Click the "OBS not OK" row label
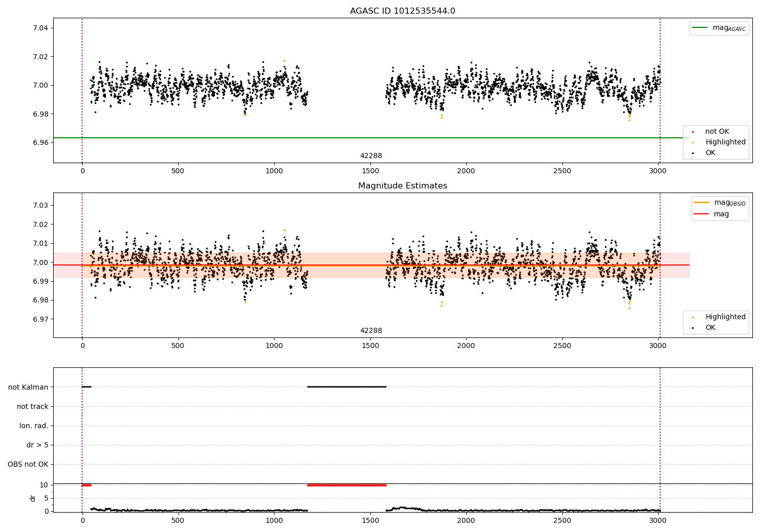 [x=28, y=465]
